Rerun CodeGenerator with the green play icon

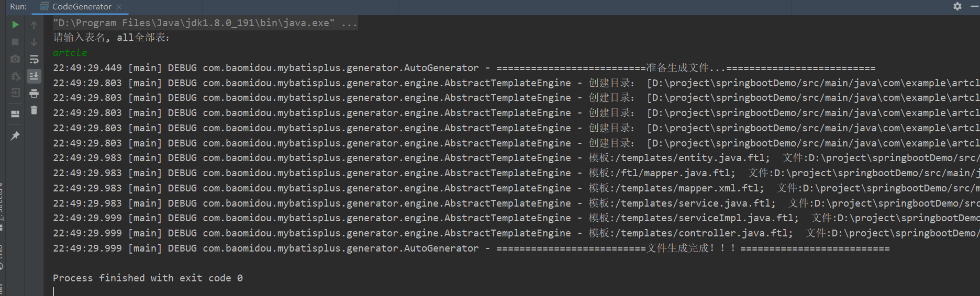15,25
